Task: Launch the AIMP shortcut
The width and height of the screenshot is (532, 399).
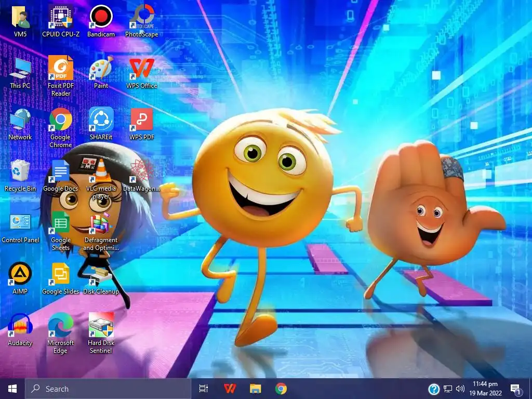Action: (x=20, y=278)
